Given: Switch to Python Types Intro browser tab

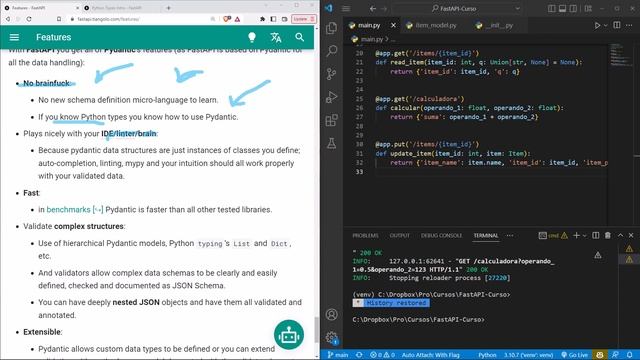Looking at the screenshot, I should point(118,8).
